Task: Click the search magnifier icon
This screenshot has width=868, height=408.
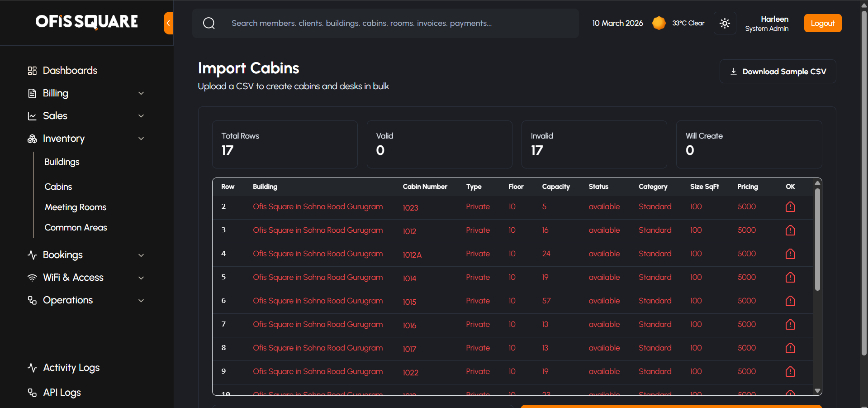Action: tap(209, 23)
